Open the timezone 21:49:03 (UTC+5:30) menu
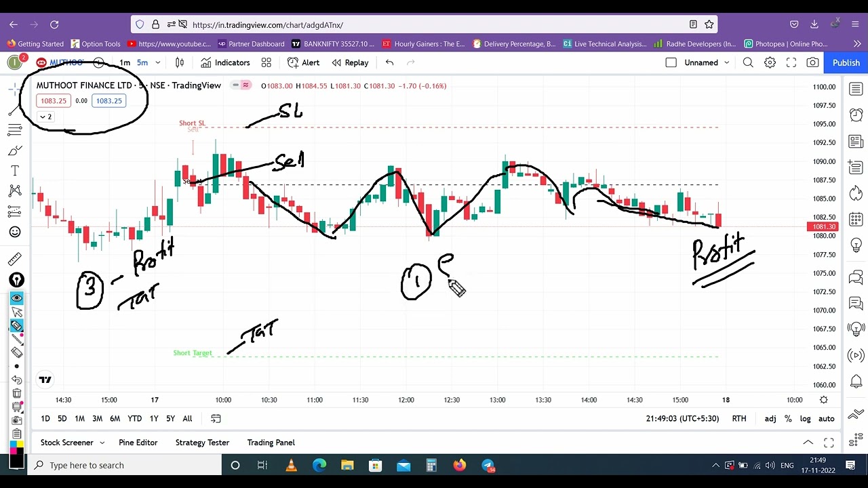The width and height of the screenshot is (868, 488). pyautogui.click(x=682, y=419)
